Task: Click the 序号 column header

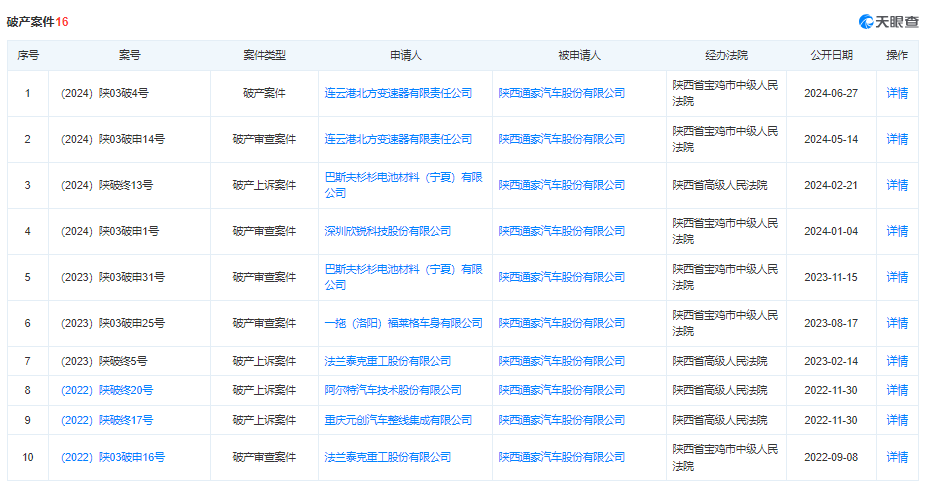Action: click(28, 55)
